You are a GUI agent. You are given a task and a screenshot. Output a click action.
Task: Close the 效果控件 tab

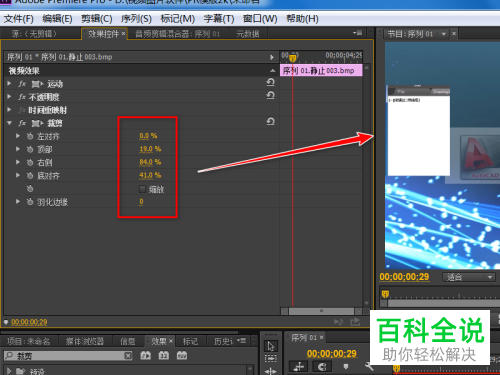click(123, 33)
